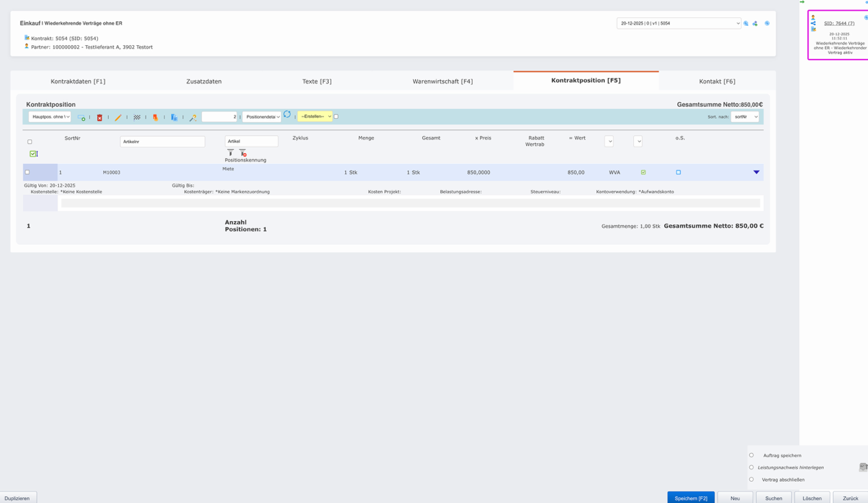Viewport: 868px width, 503px height.
Task: Click the Duplizieren button
Action: [x=18, y=498]
